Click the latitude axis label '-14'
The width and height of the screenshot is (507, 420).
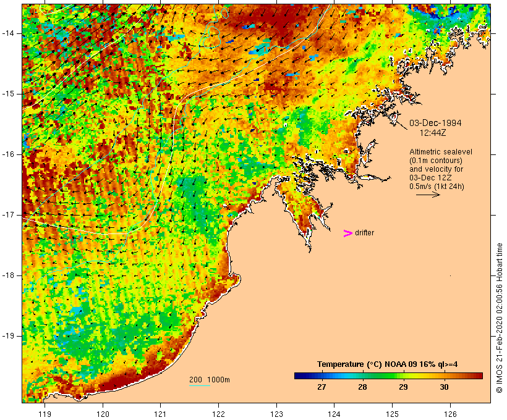click(x=8, y=33)
